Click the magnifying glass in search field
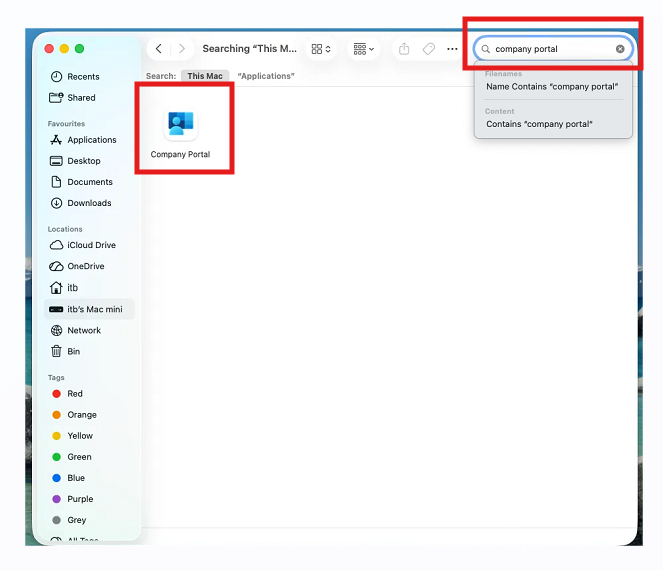The height and width of the screenshot is (570, 663). point(486,49)
